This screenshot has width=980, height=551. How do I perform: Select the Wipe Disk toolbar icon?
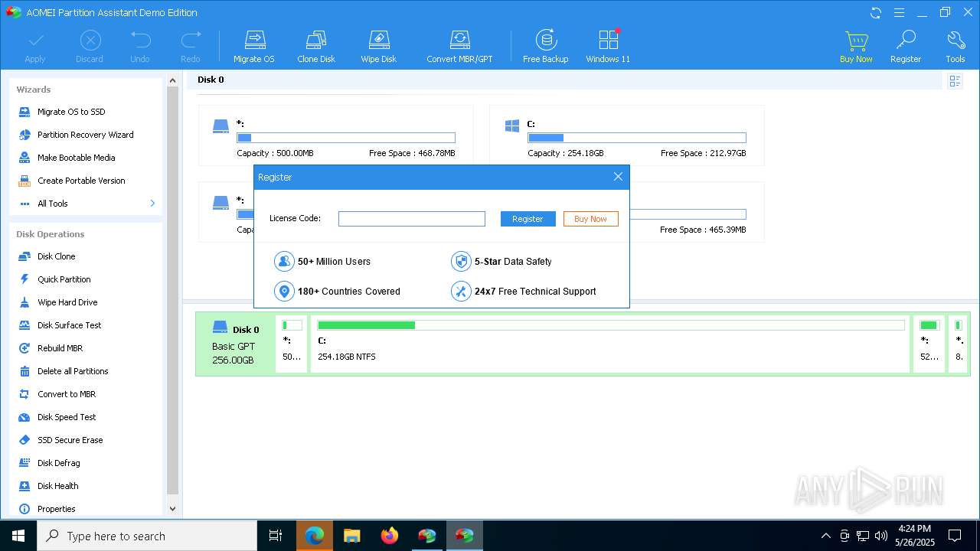pyautogui.click(x=379, y=47)
